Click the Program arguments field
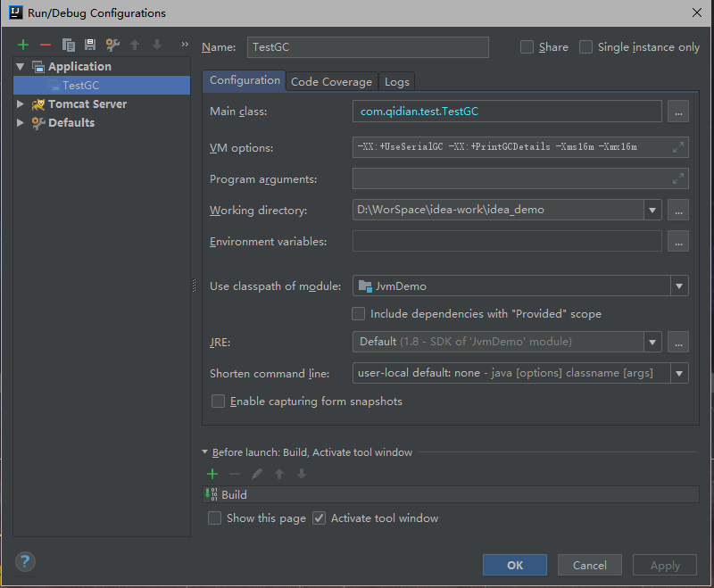 point(520,178)
